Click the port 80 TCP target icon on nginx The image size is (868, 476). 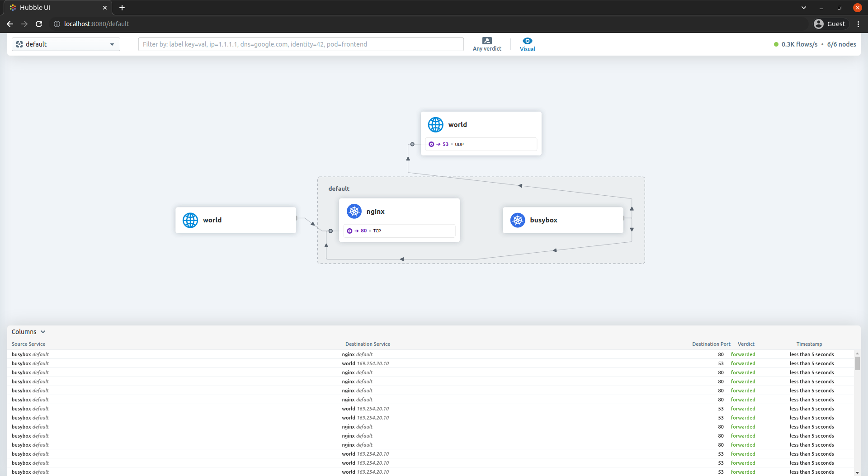pos(350,231)
